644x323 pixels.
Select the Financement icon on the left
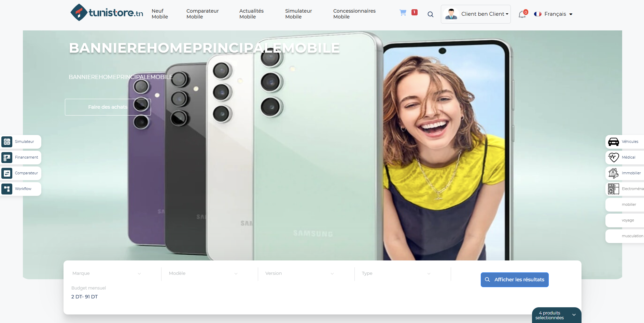[x=20, y=157]
